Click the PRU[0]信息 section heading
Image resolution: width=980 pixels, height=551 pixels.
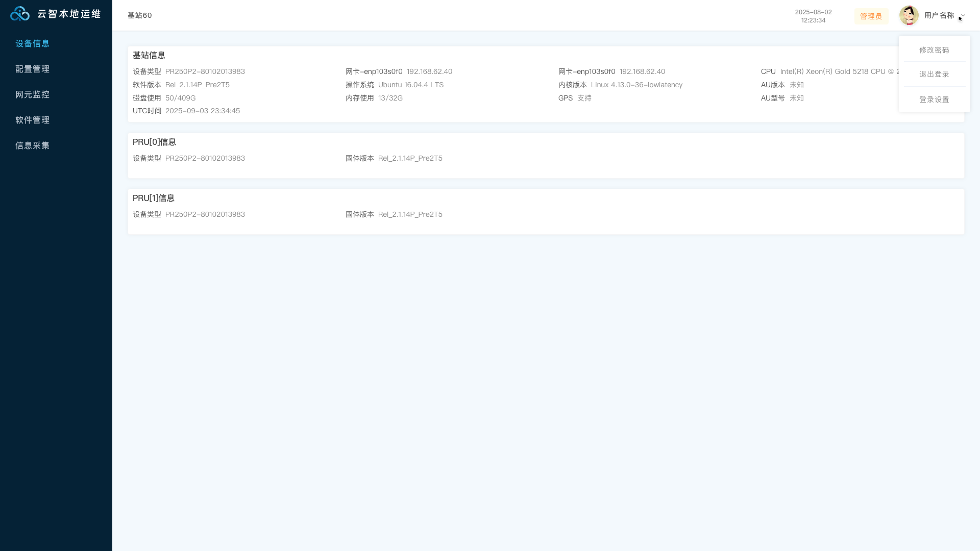coord(154,142)
